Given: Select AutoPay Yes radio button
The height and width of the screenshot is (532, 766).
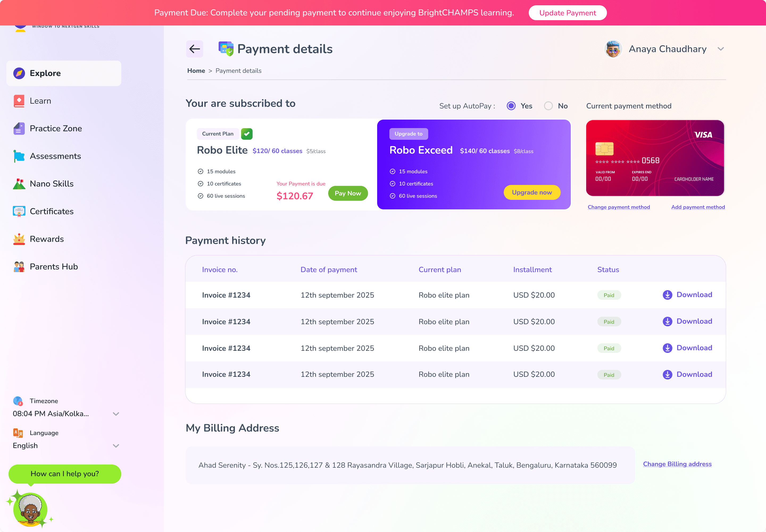Looking at the screenshot, I should (511, 106).
